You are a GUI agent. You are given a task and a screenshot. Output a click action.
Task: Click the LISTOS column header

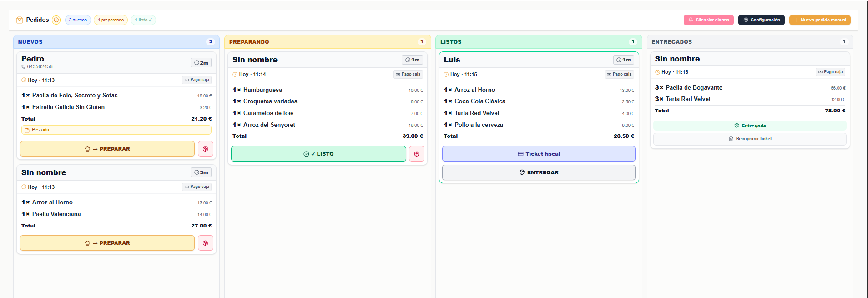pyautogui.click(x=539, y=42)
